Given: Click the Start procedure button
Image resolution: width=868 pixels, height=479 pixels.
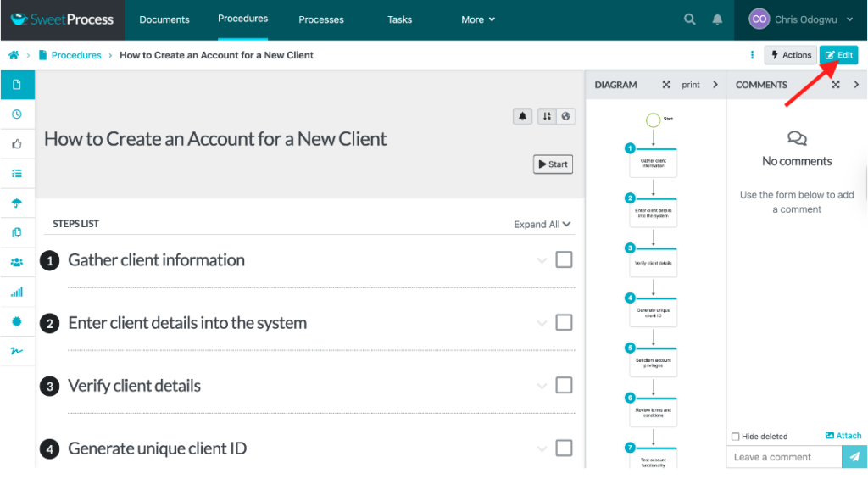Looking at the screenshot, I should 553,164.
